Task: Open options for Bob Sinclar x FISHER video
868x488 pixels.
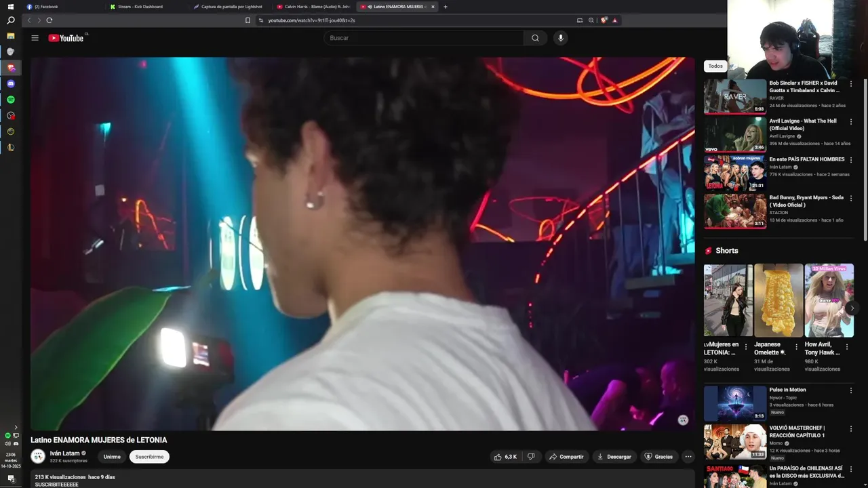Action: [851, 83]
